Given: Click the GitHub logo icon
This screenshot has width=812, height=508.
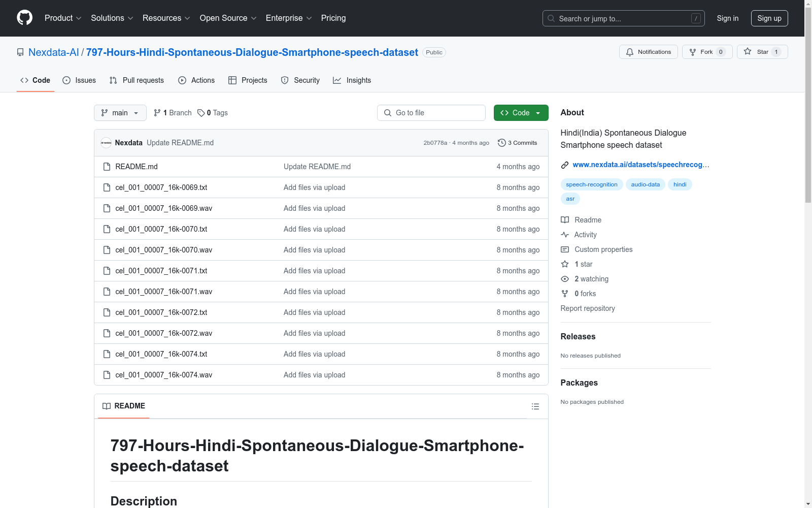Looking at the screenshot, I should tap(24, 18).
